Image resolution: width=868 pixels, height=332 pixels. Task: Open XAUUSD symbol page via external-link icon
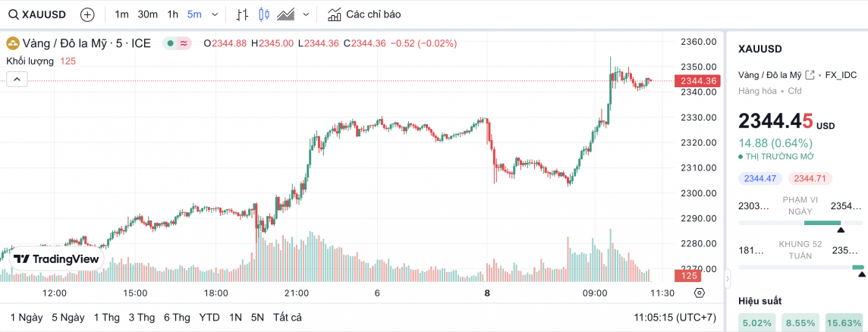810,74
